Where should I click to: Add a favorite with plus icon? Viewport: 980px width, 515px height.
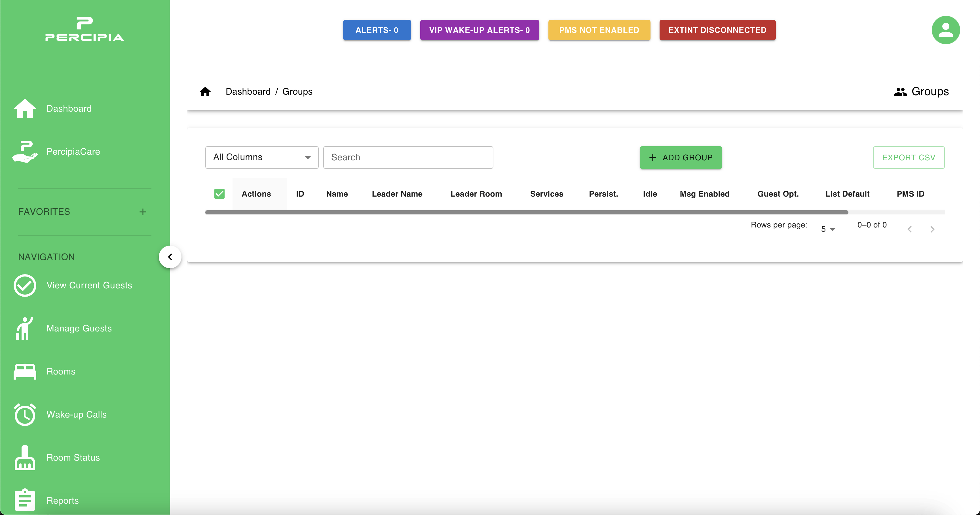pyautogui.click(x=143, y=212)
